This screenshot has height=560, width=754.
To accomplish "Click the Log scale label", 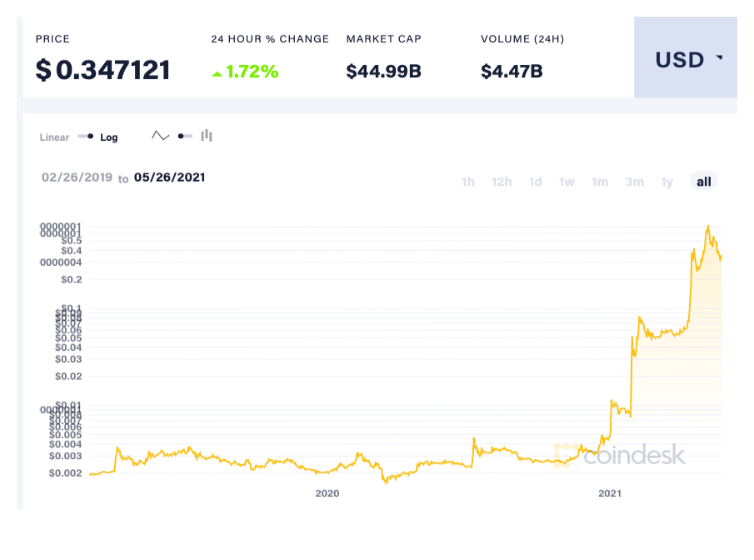I will (109, 137).
